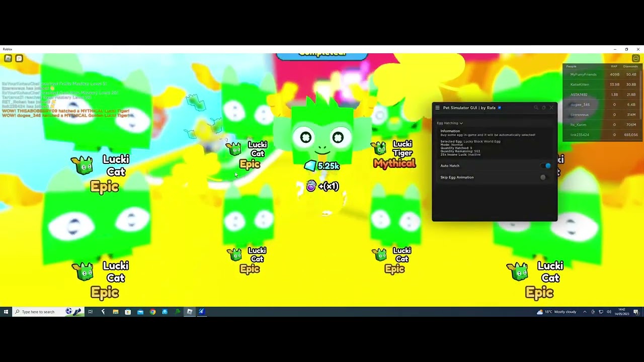Click the Mythical Lucki Tiger pet label
Screen dimensions: 644x362
click(x=394, y=154)
